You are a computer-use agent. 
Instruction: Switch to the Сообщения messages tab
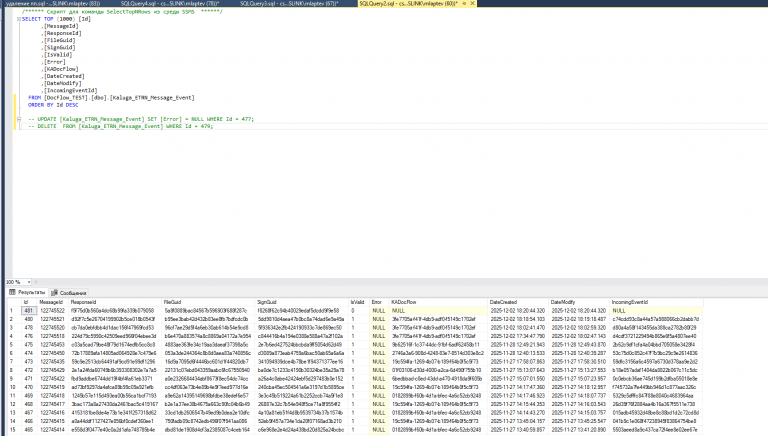tap(69, 292)
